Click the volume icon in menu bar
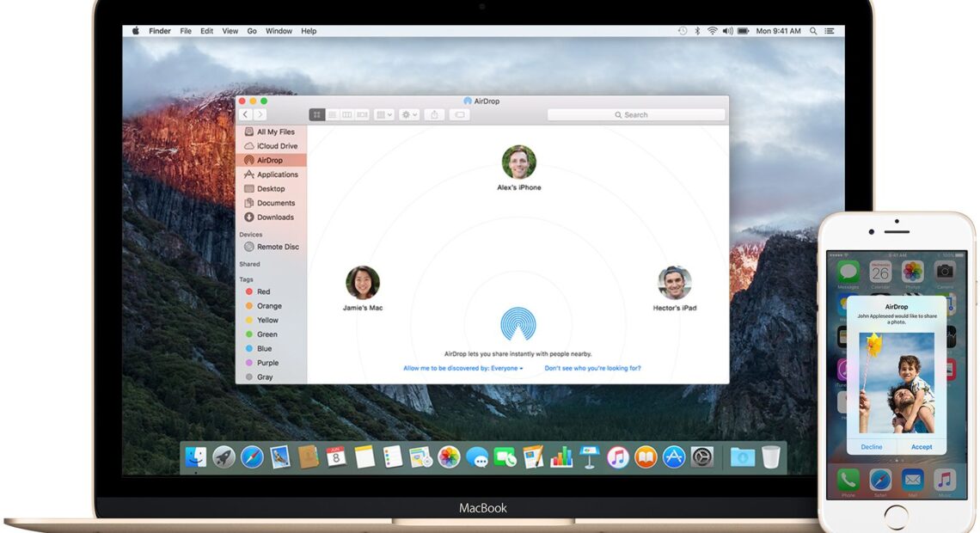This screenshot has height=533, width=980. point(727,31)
